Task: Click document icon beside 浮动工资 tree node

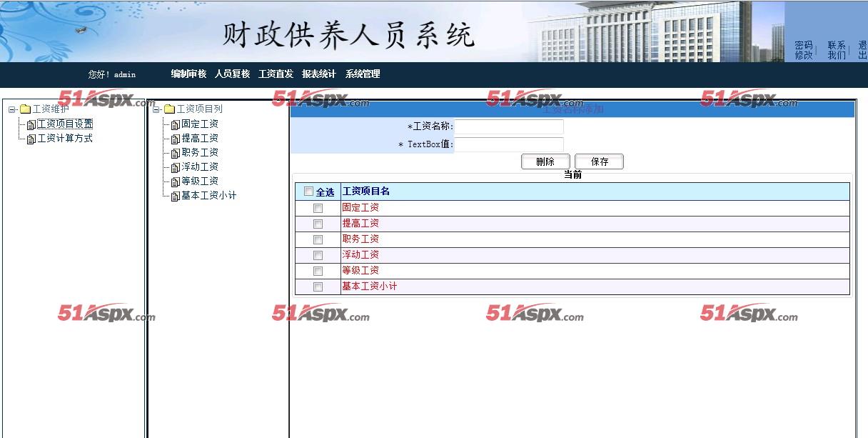Action: point(176,167)
